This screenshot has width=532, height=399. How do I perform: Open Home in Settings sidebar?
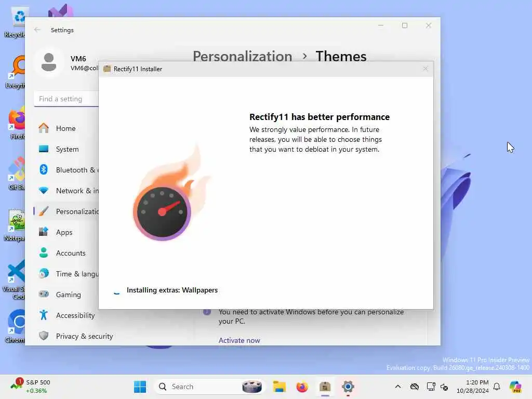(x=66, y=128)
